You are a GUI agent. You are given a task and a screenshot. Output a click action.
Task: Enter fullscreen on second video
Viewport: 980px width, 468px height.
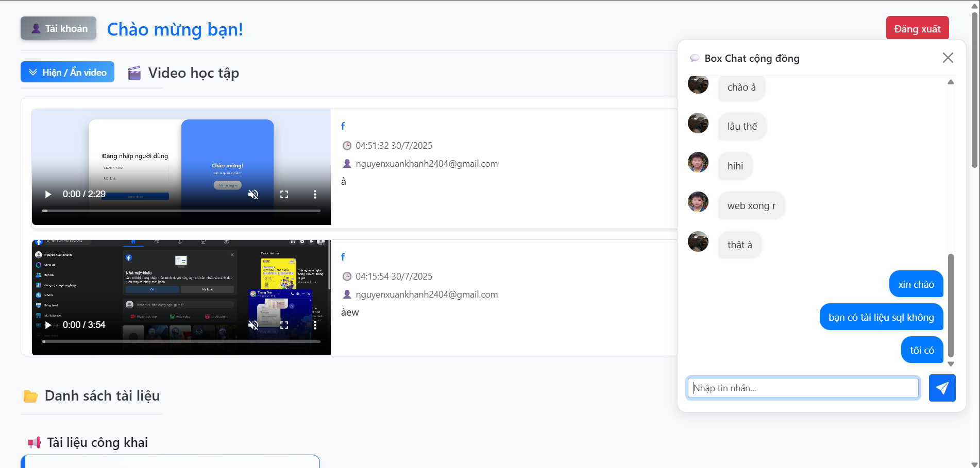pos(284,325)
